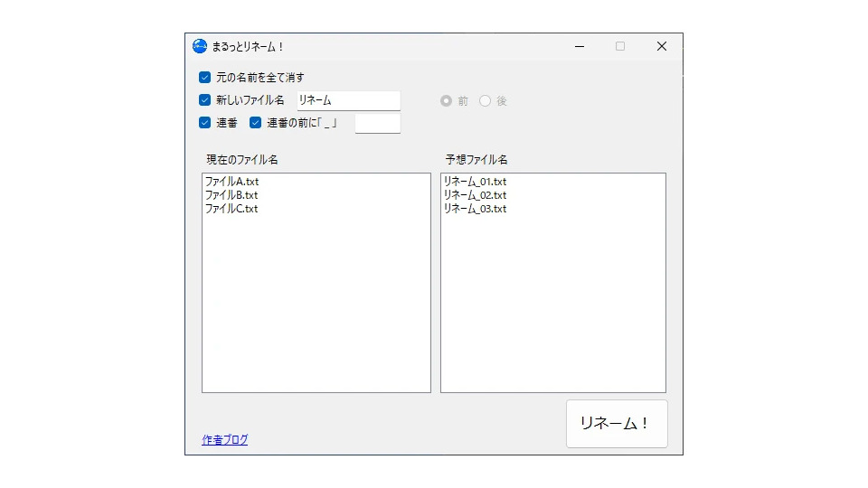Image resolution: width=868 pixels, height=488 pixels.
Task: Open the 作者ブログ link
Action: click(225, 440)
